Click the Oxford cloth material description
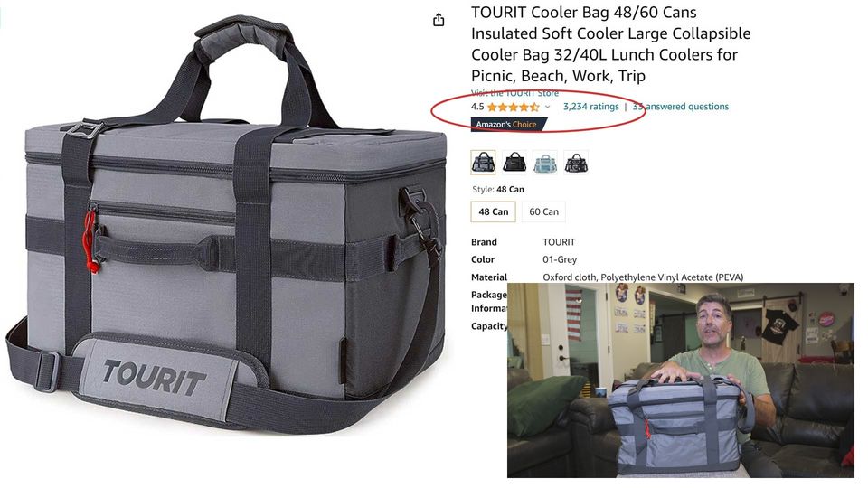868x488 pixels. click(643, 277)
